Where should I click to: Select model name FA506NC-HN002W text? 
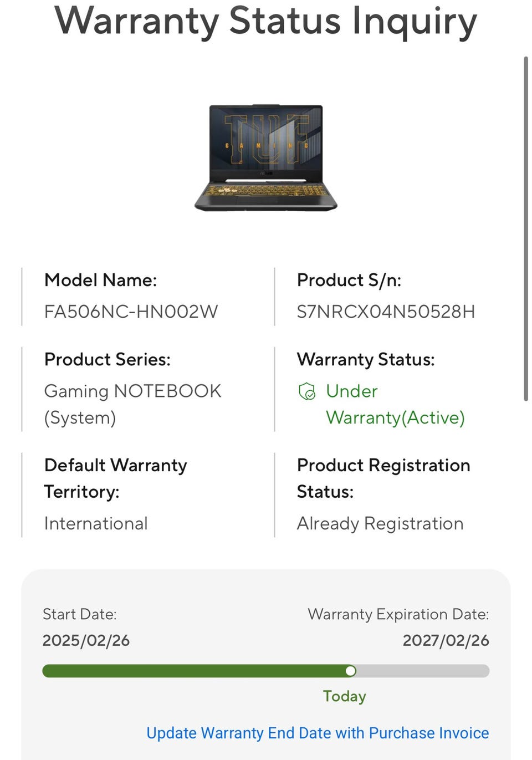coord(131,312)
